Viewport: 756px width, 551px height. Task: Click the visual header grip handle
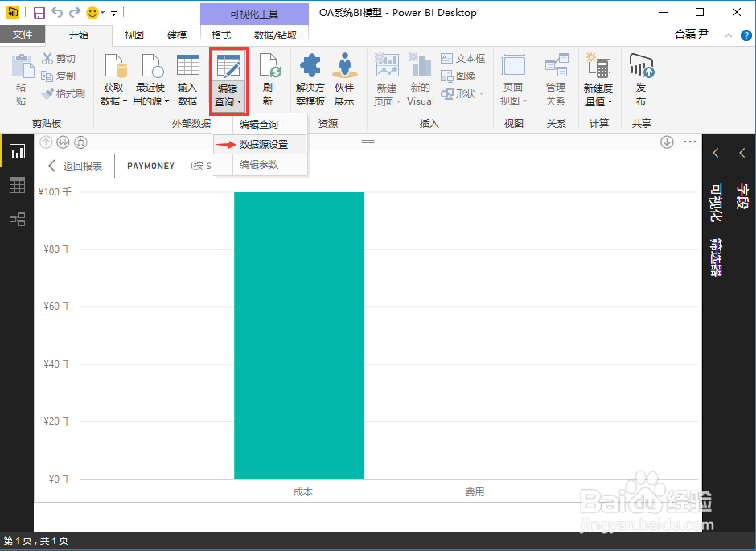(x=368, y=142)
